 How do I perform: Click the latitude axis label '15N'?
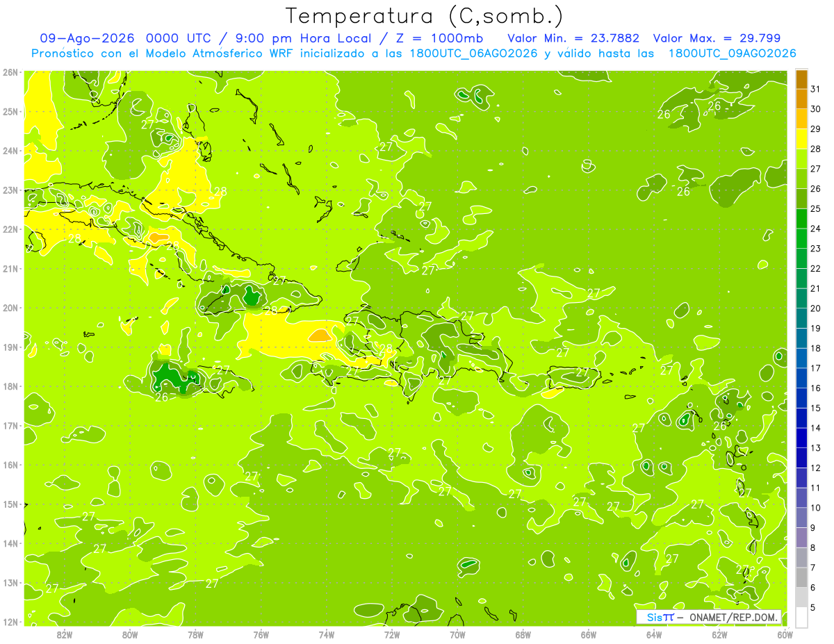[10, 504]
